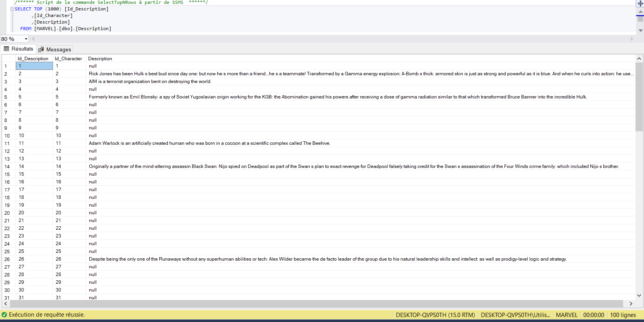Click results grid scroll down arrow
The height and width of the screenshot is (322, 644).
click(x=639, y=296)
